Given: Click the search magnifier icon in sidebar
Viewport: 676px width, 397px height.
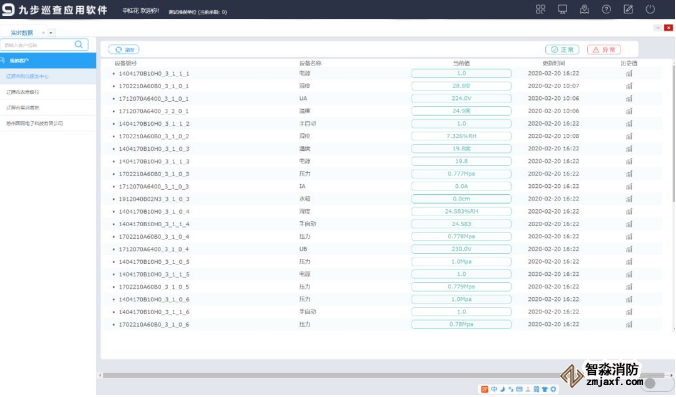Looking at the screenshot, I should pyautogui.click(x=78, y=44).
